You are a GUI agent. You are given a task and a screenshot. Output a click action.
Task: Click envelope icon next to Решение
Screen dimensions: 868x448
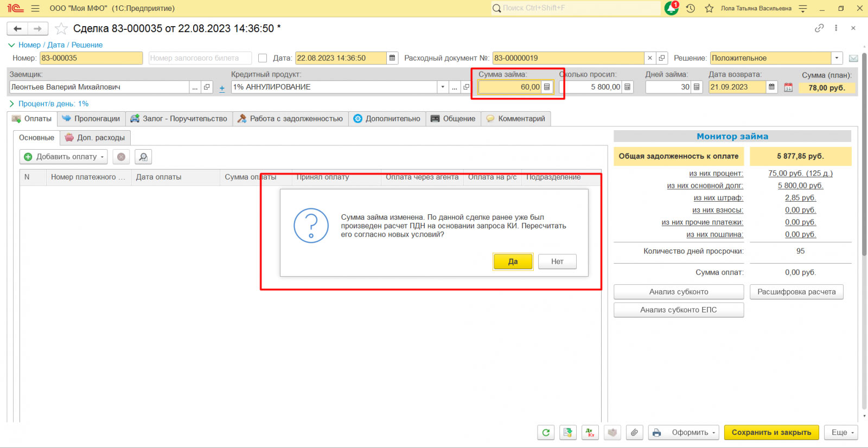point(853,58)
